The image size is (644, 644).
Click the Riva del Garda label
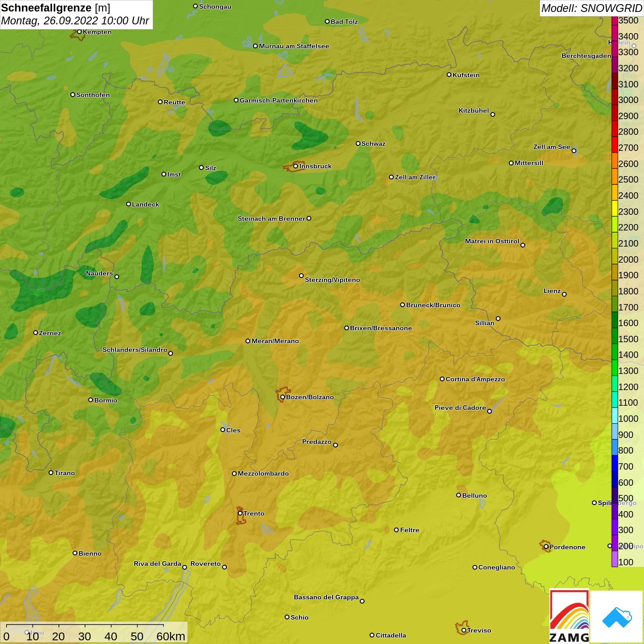157,563
